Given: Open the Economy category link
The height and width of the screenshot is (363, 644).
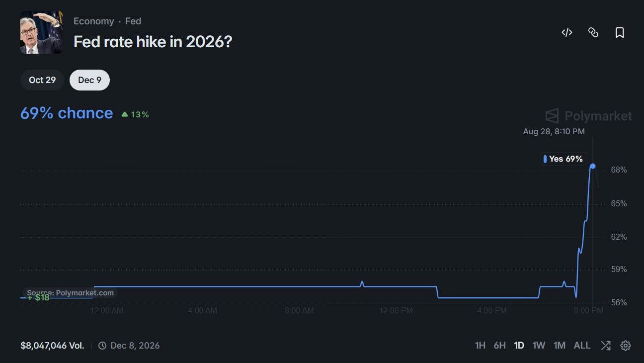Looking at the screenshot, I should click(x=93, y=21).
